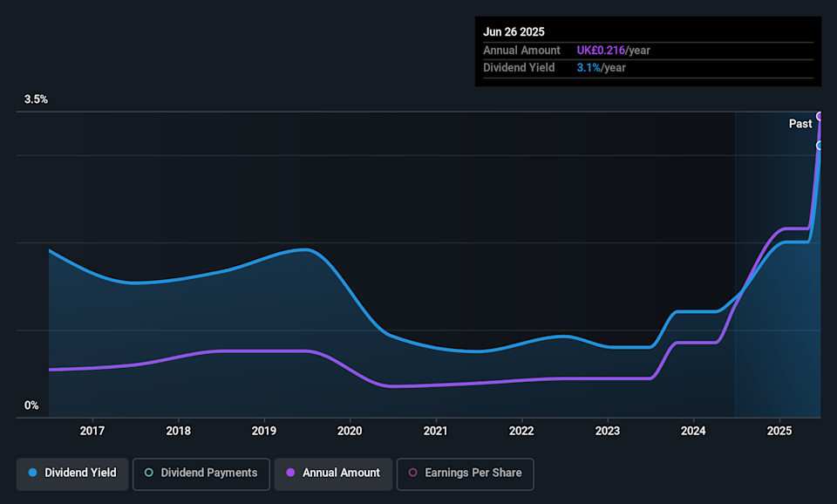Viewport: 837px width, 504px height.
Task: Click the 3.5% y-axis label
Action: pyautogui.click(x=36, y=99)
